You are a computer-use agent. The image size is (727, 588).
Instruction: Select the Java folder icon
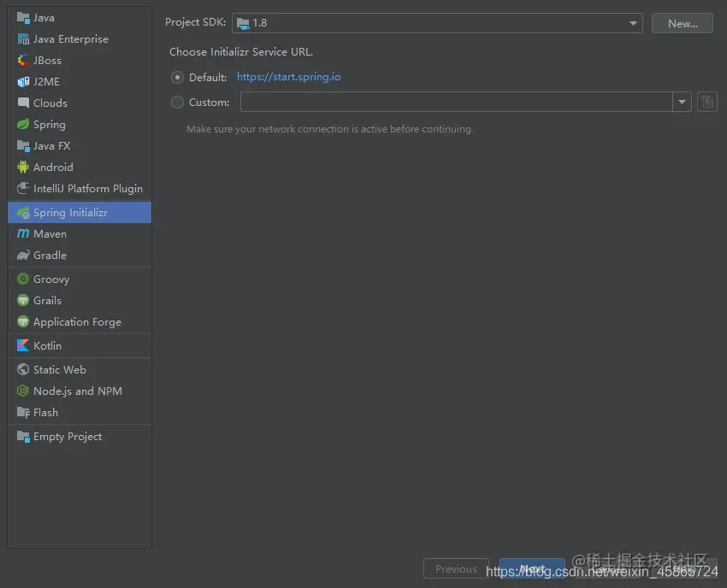[23, 18]
